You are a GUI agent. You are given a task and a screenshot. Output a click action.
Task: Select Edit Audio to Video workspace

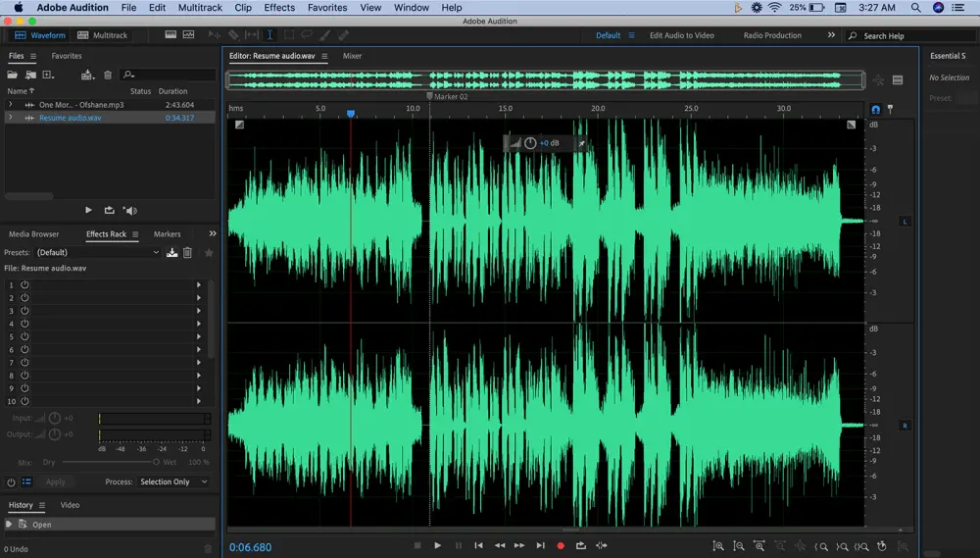(681, 35)
